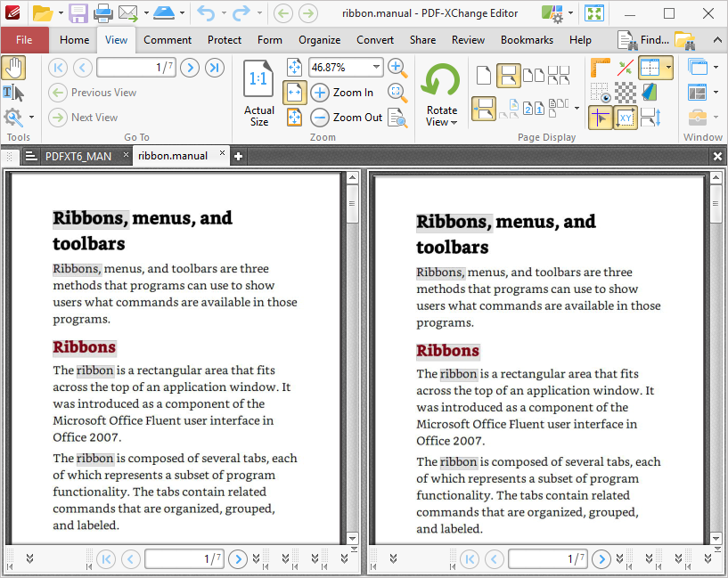Toggle the transparency grid checkerboard
The width and height of the screenshot is (728, 578).
pos(626,93)
